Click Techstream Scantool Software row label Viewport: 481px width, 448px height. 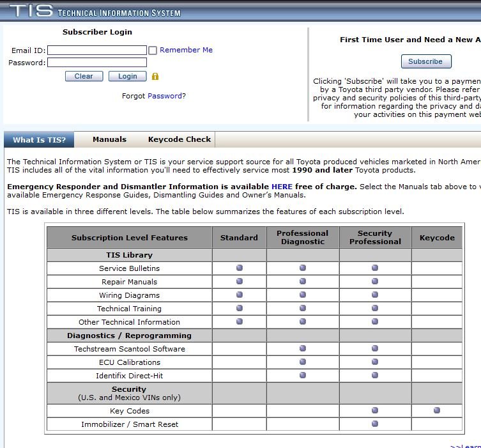click(x=130, y=349)
